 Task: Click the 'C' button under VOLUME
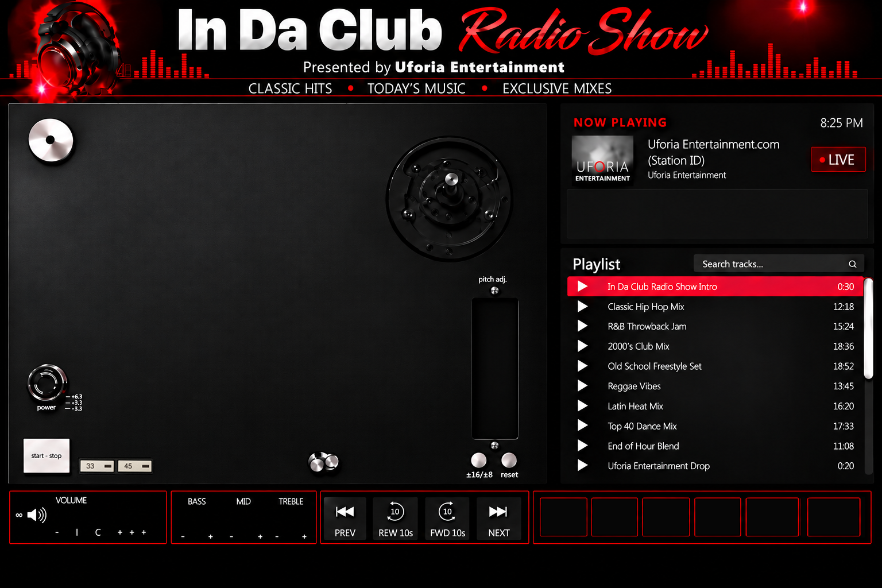pos(98,532)
